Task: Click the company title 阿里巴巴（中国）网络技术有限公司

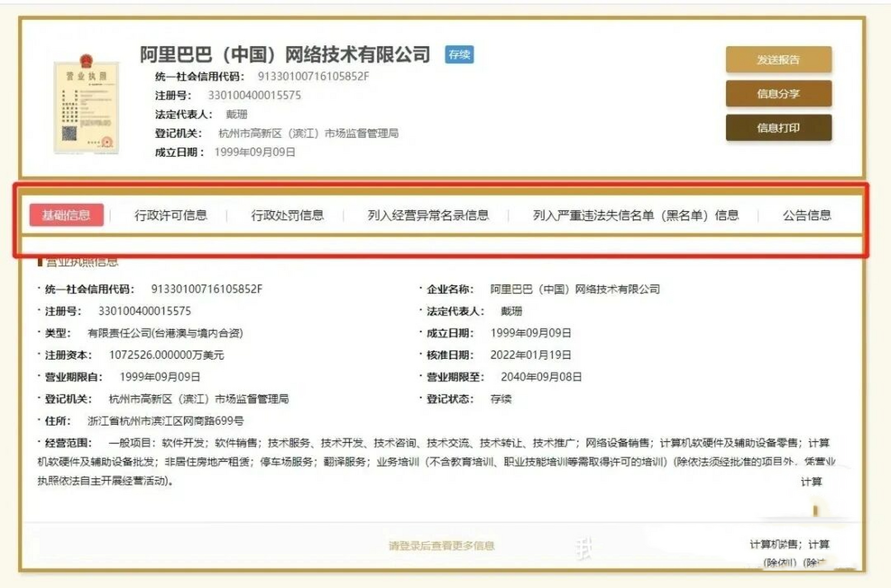Action: [x=285, y=55]
